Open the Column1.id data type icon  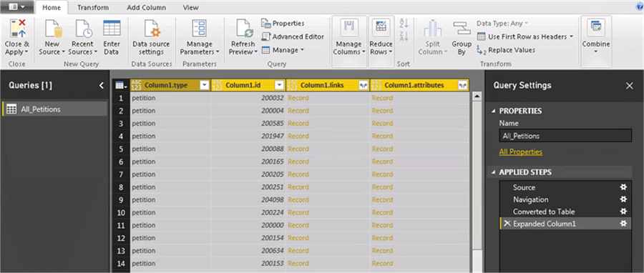click(x=217, y=85)
